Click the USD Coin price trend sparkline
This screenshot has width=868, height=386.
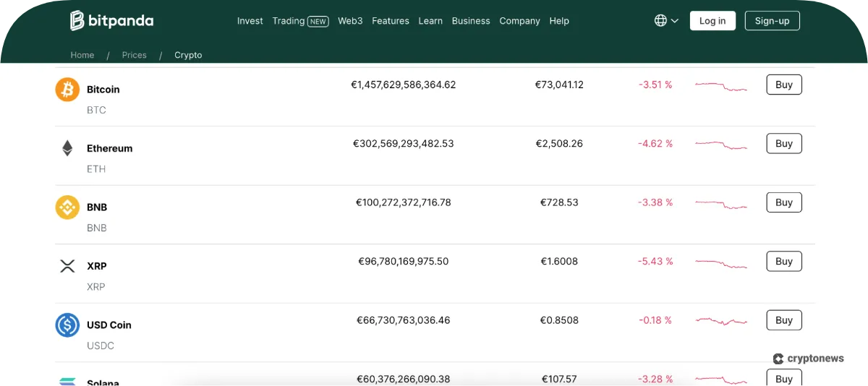[721, 320]
